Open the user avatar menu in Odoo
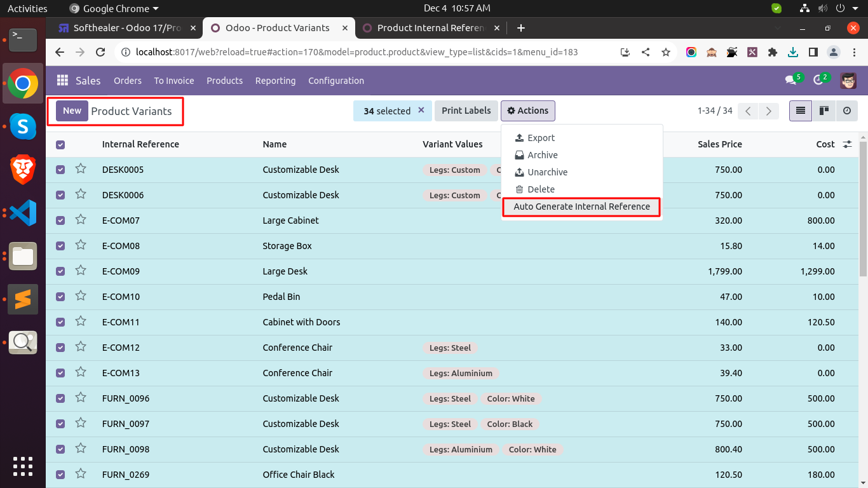The width and height of the screenshot is (868, 488). pos(848,81)
